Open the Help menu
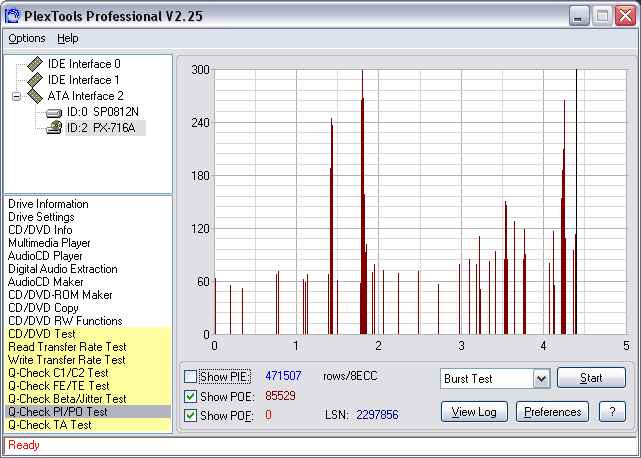641x458 pixels. (x=67, y=38)
